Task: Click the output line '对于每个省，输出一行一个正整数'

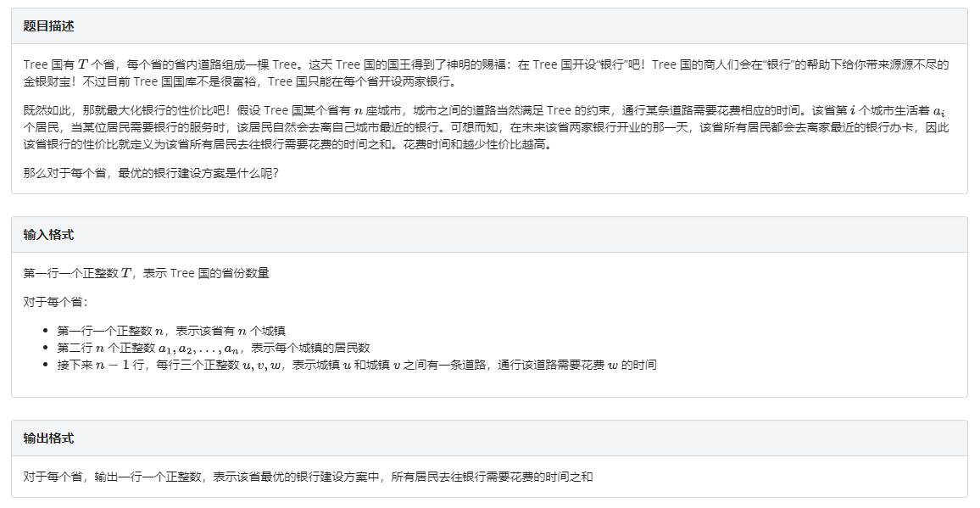Action: point(308,477)
